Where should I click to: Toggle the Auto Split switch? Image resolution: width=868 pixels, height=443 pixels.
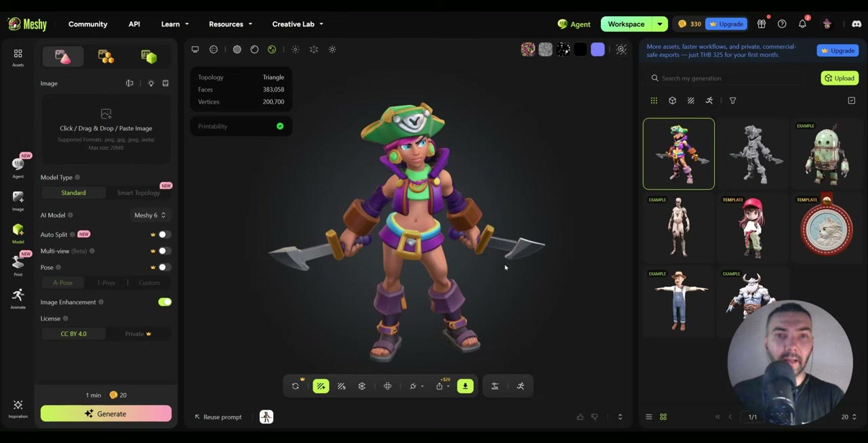[x=164, y=234]
